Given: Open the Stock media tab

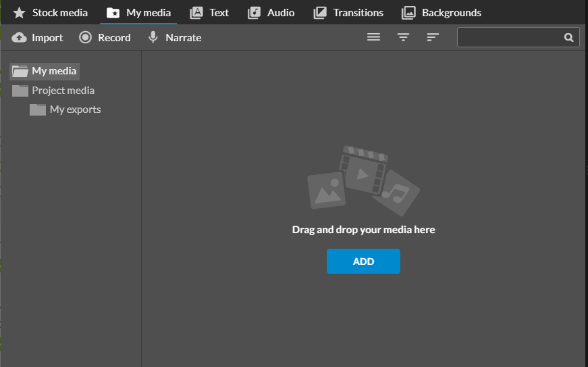Looking at the screenshot, I should tap(50, 13).
